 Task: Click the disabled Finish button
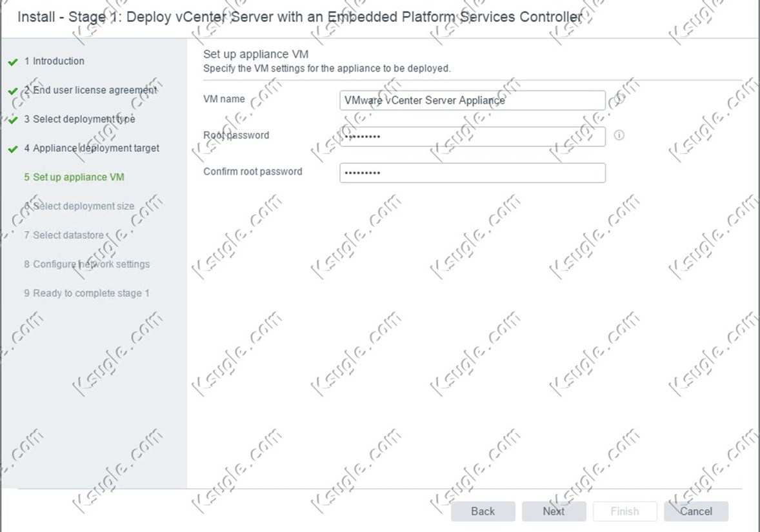625,511
